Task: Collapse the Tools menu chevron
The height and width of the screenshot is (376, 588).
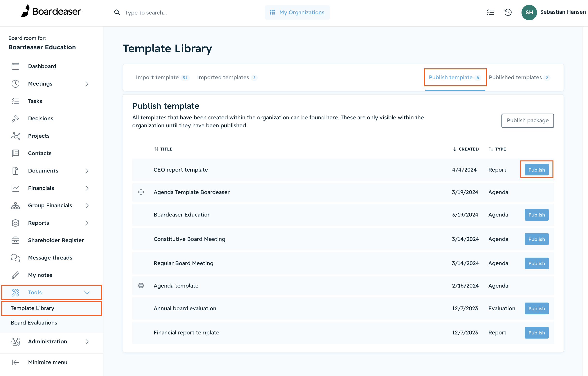Action: [x=87, y=292]
